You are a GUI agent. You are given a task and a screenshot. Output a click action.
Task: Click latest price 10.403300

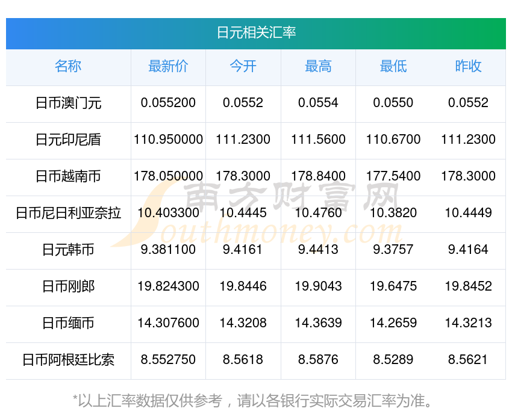click(168, 213)
